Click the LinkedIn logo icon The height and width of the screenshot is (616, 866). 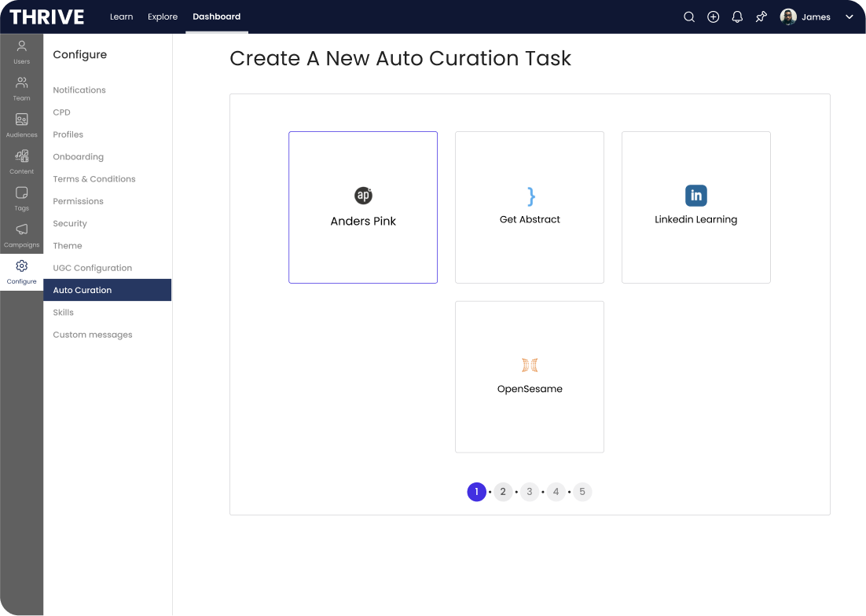click(696, 196)
